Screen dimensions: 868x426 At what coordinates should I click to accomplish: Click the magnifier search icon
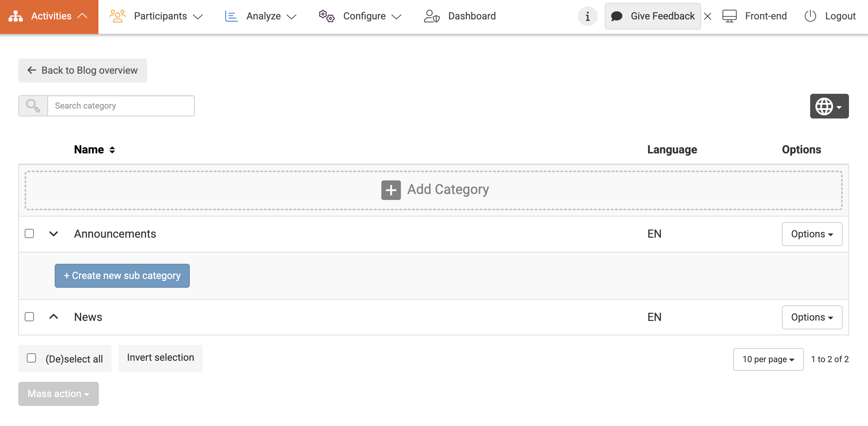pyautogui.click(x=33, y=106)
